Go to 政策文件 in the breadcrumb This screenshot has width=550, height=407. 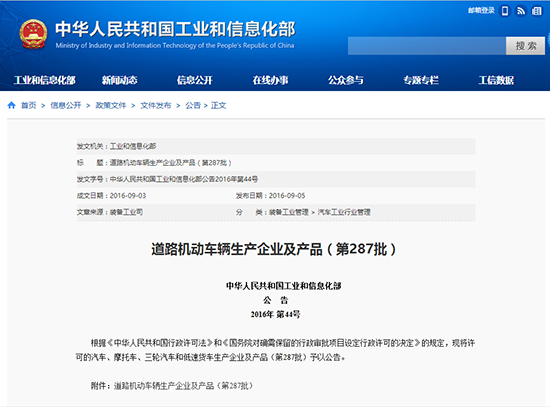click(x=111, y=105)
